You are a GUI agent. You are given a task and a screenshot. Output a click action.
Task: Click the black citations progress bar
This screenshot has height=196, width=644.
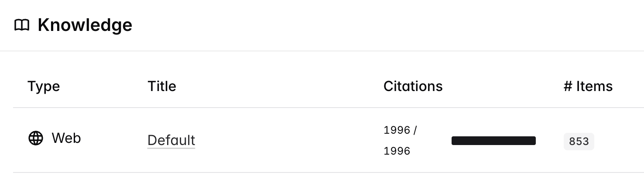point(493,141)
